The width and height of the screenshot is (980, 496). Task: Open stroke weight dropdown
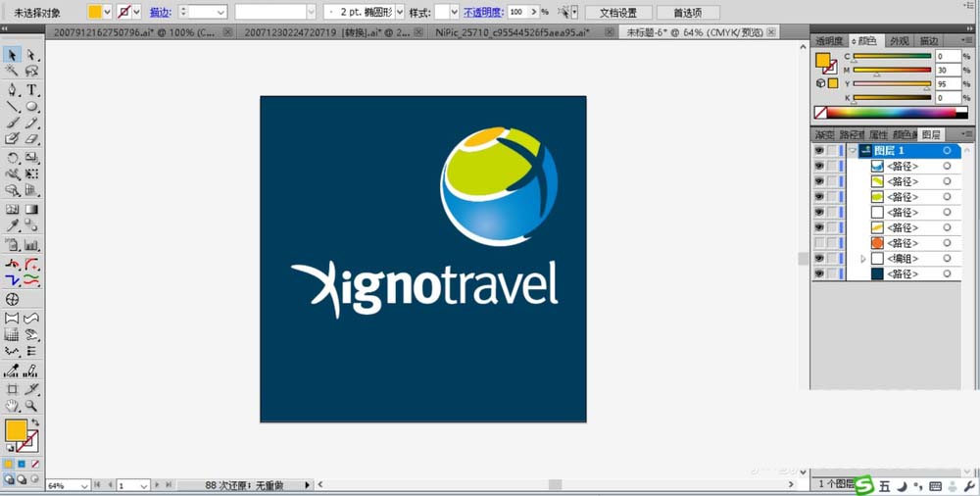(x=220, y=12)
